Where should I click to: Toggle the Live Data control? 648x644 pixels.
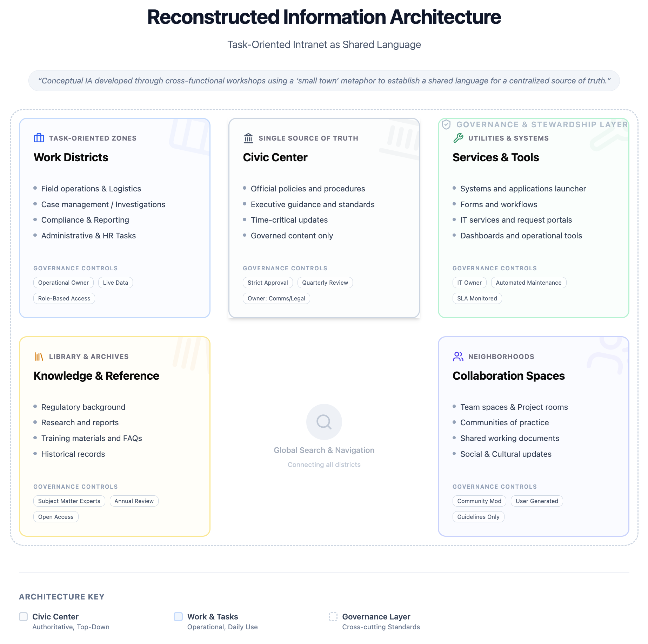[x=115, y=283]
